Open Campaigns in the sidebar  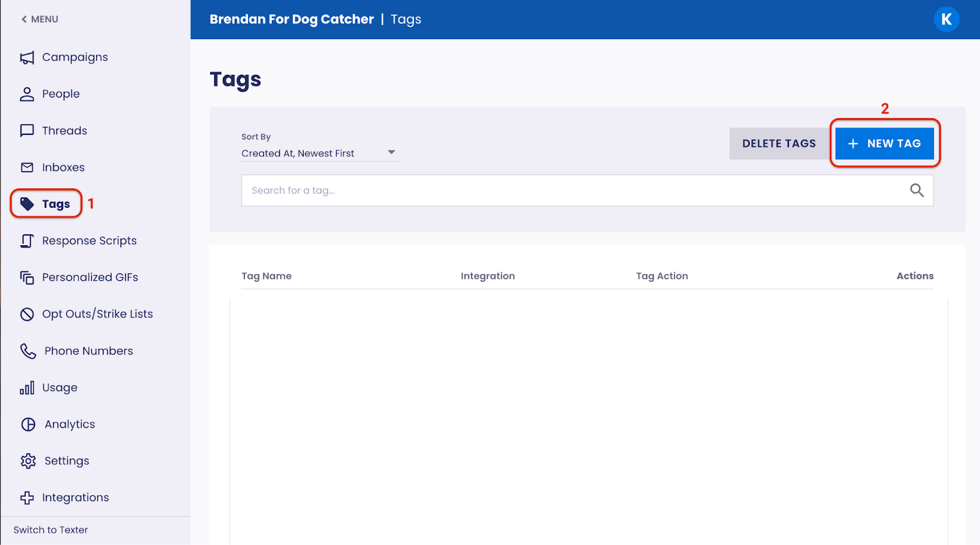click(75, 57)
